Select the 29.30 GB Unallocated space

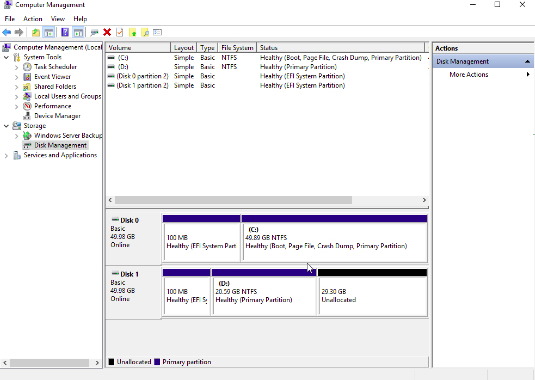point(373,292)
